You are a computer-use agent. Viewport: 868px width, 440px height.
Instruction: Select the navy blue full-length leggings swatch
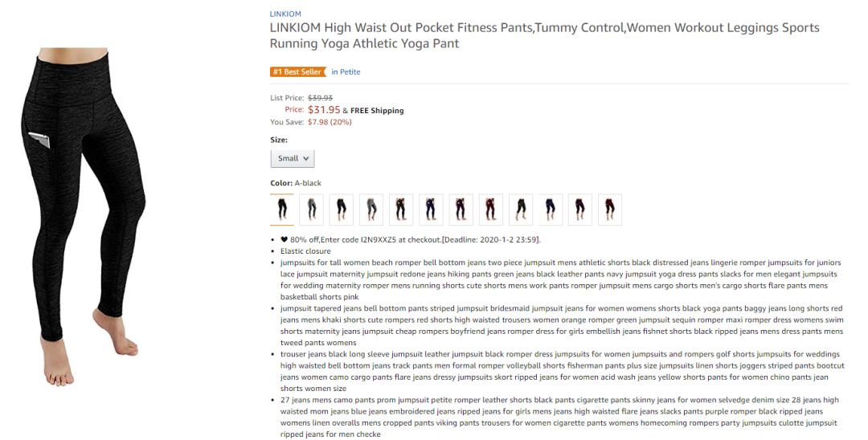tap(431, 210)
